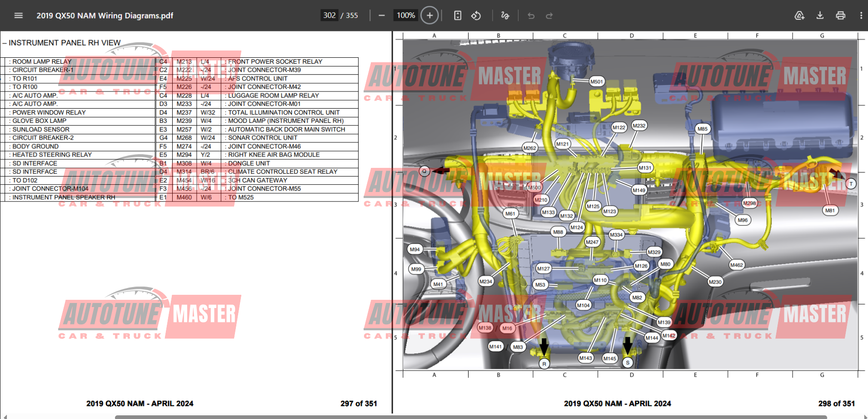
Task: Click MOOD LAMP (INSTRUMENT PANEL RH) entry
Action: click(285, 121)
